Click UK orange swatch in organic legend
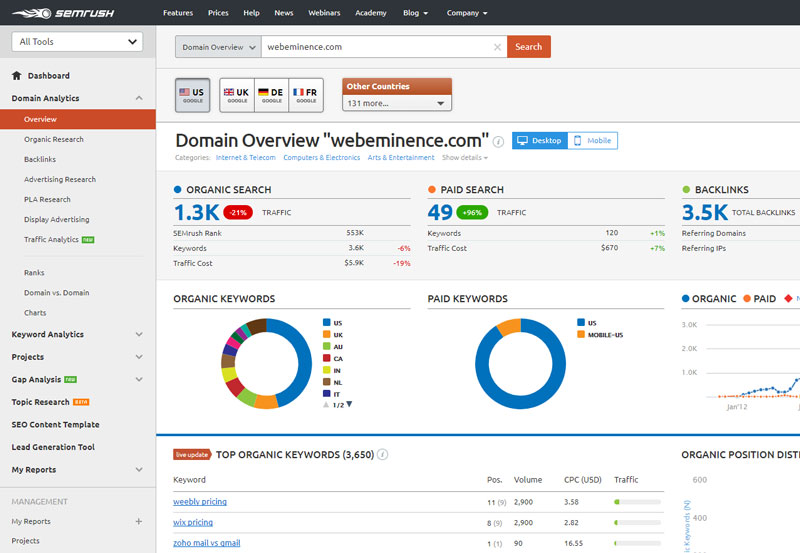The image size is (800, 553). (327, 334)
